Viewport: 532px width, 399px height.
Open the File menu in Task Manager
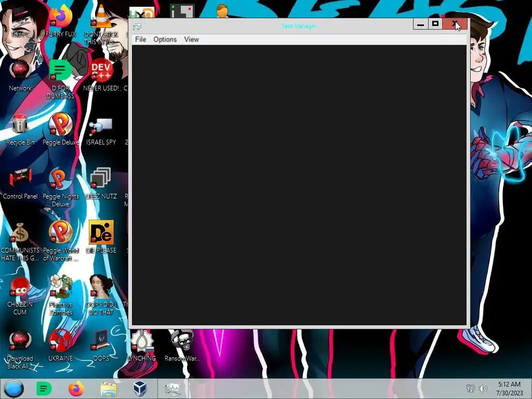[x=140, y=39]
